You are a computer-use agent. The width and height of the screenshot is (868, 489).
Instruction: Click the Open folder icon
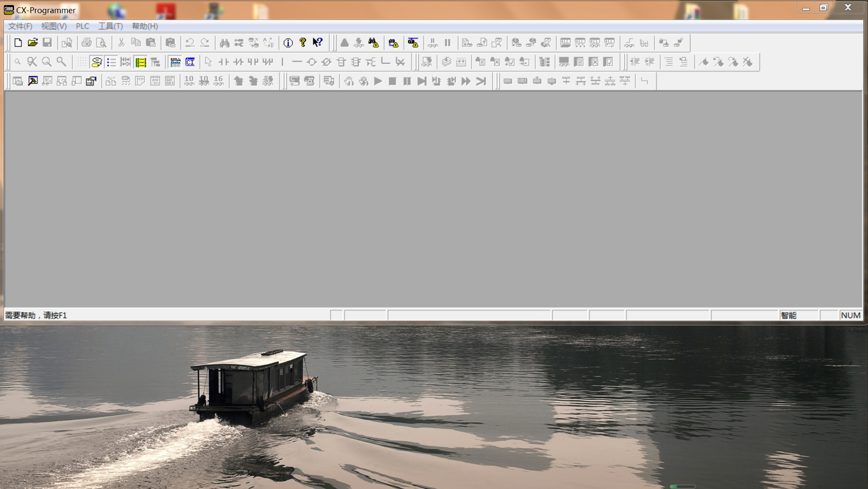[33, 42]
